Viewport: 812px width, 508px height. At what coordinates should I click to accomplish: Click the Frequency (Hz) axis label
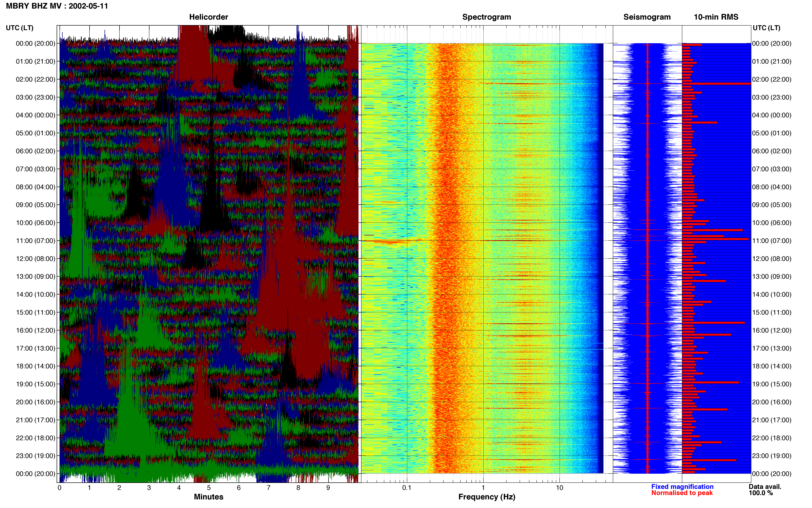[487, 497]
